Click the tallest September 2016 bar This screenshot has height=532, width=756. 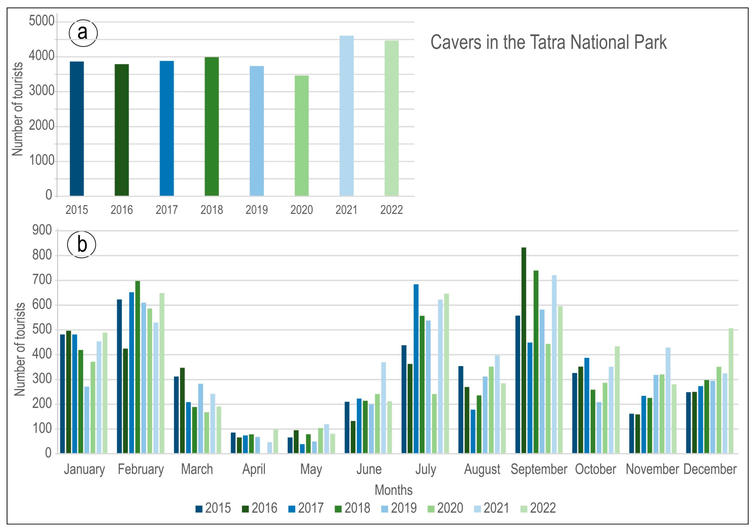point(524,350)
